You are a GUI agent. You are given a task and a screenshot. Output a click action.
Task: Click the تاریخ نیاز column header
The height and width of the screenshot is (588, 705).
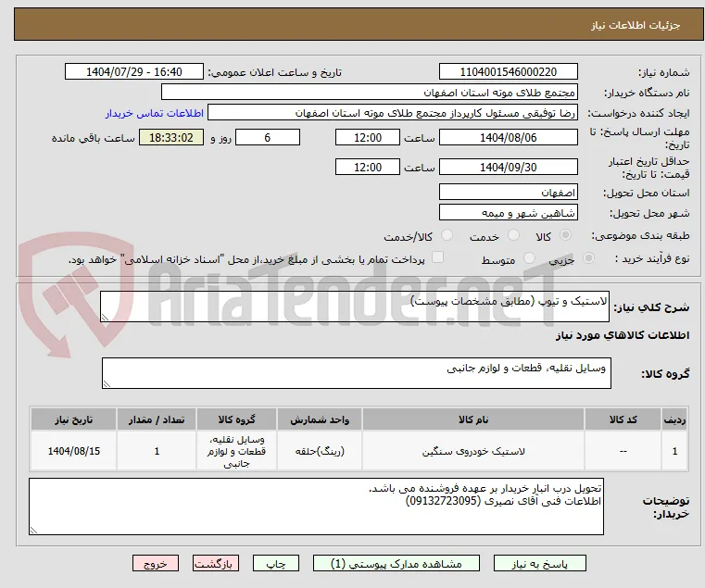[x=74, y=419]
